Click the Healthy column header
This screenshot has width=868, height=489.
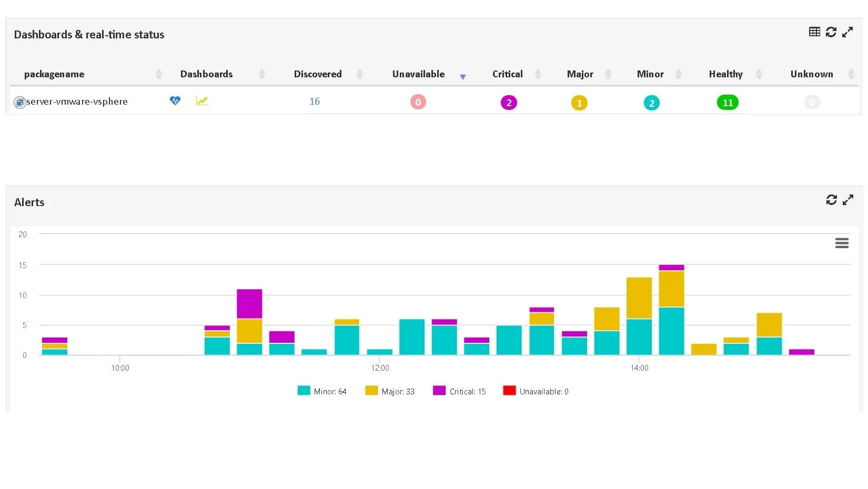point(725,74)
